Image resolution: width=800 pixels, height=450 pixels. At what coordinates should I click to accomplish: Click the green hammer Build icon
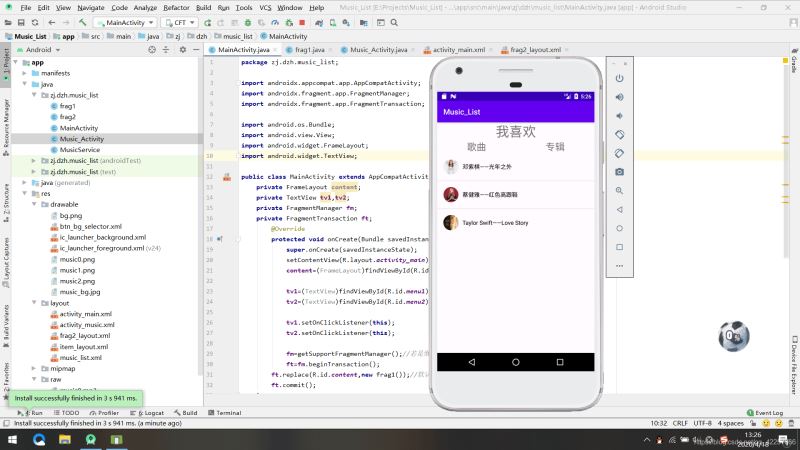(x=83, y=21)
